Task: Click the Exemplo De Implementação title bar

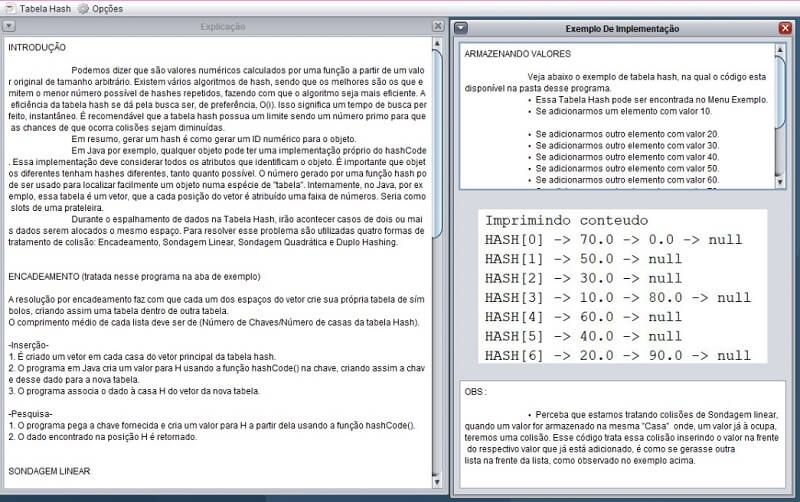Action: tap(622, 29)
